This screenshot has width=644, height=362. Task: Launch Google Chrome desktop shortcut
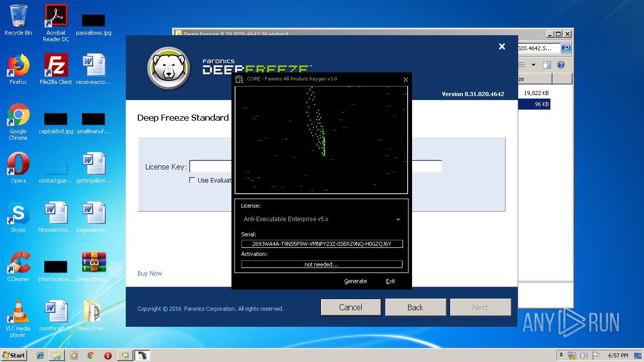[18, 122]
